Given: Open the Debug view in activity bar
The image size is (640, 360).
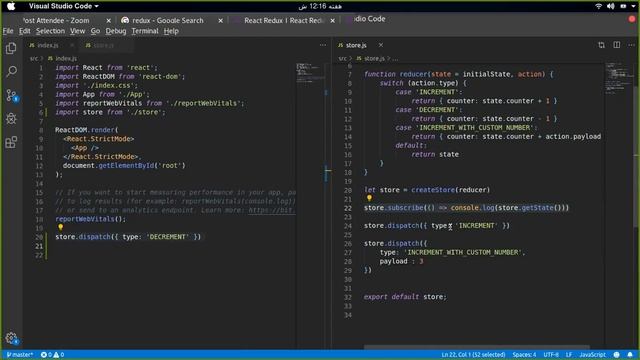Looking at the screenshot, I should (x=11, y=118).
